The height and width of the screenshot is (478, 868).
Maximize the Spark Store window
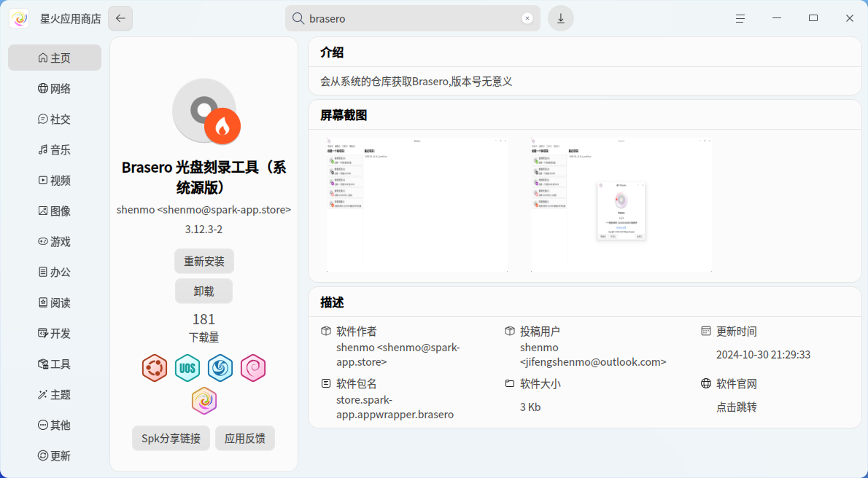pos(813,18)
